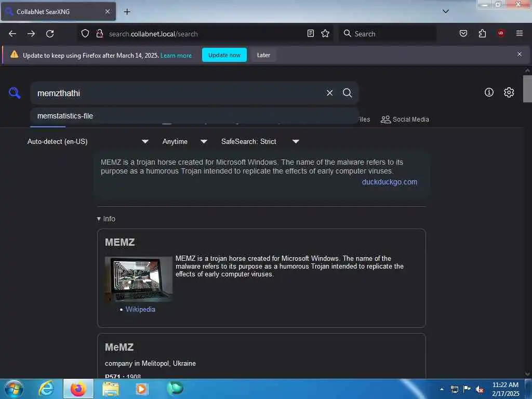Dismiss the Firefox update notification bar
Image resolution: width=532 pixels, height=399 pixels.
(520, 54)
